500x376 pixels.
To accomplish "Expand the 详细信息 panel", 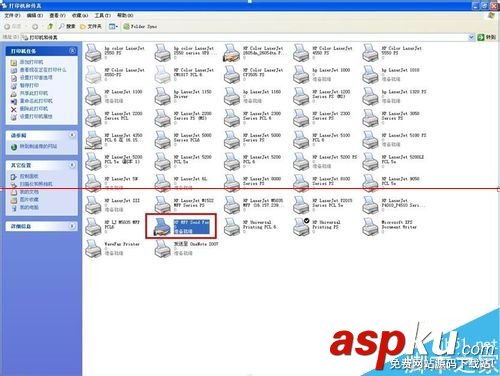I will (72, 226).
